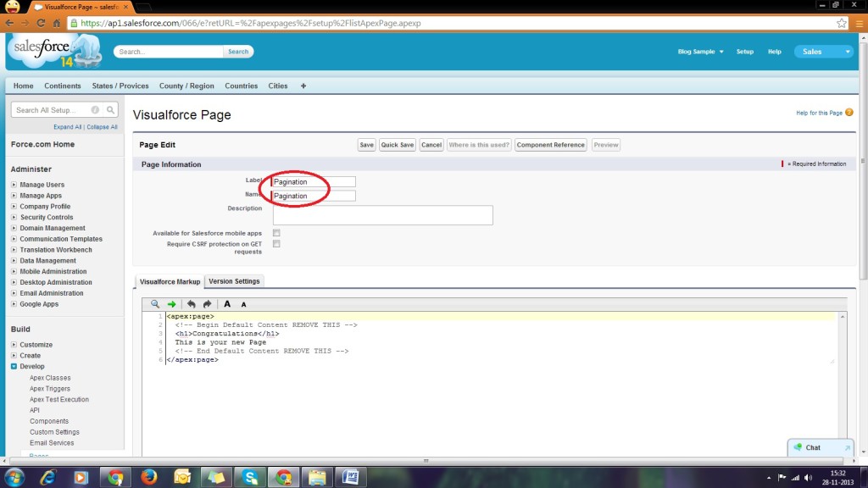Open Microsoft Word from taskbar
This screenshot has width=868, height=488.
(350, 477)
